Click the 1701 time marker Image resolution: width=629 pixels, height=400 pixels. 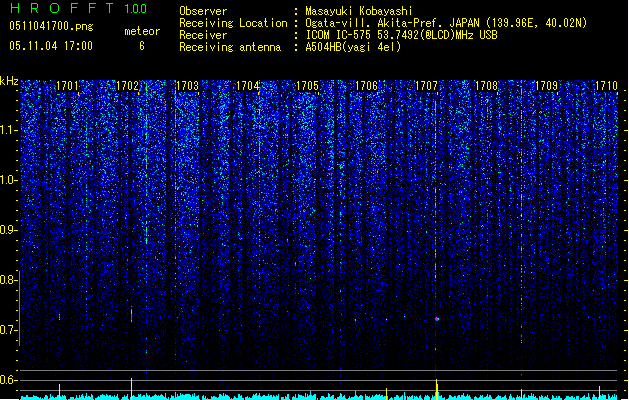point(67,86)
